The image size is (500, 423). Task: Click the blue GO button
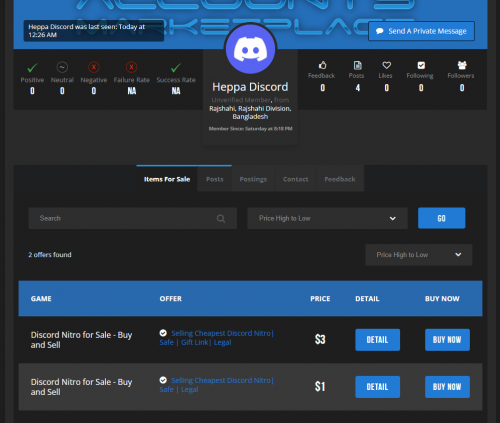point(441,218)
